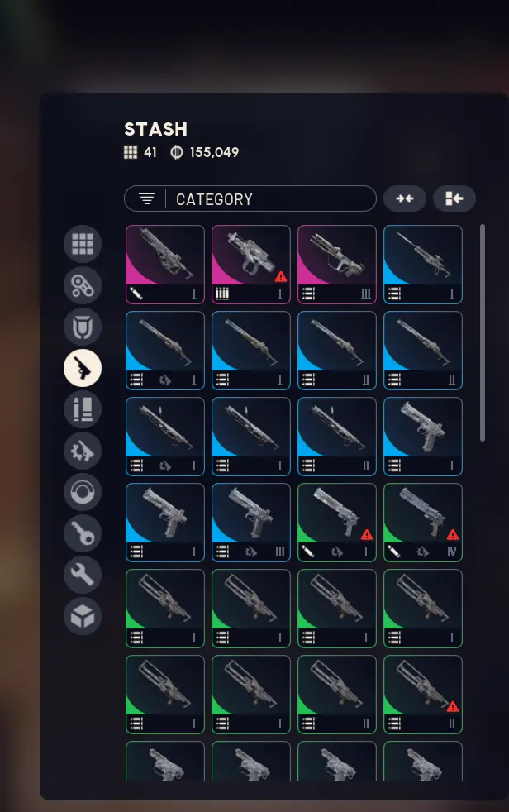This screenshot has width=509, height=812.
Task: Open the CATEGORY sort dropdown
Action: coord(250,198)
